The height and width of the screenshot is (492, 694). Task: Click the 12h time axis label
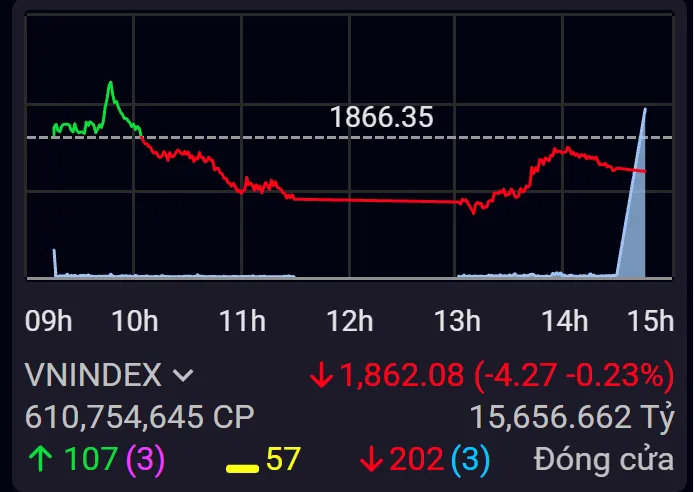350,321
